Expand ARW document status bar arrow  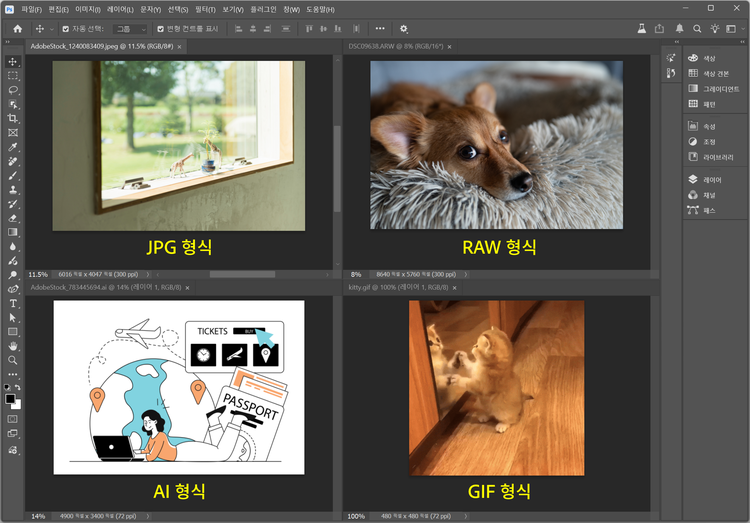[465, 275]
